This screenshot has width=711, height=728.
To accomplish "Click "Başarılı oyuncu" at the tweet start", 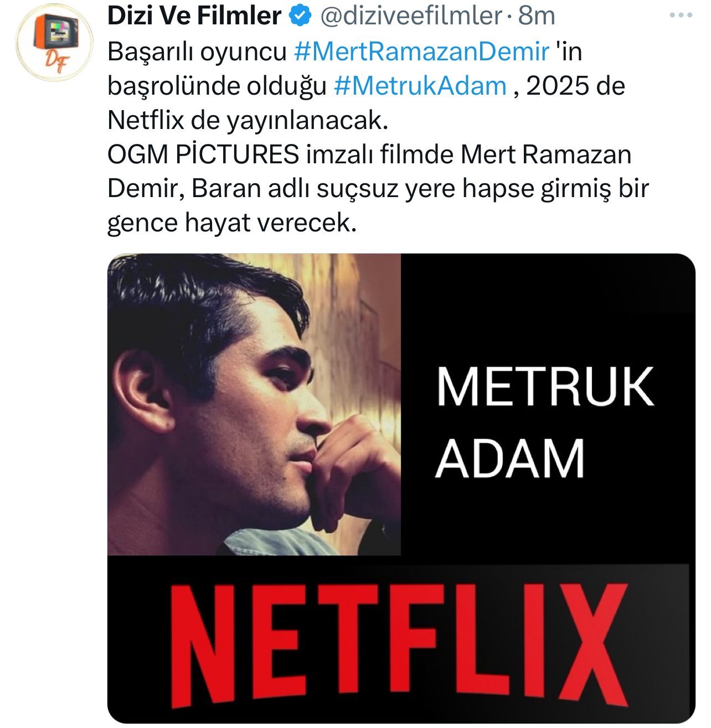I will click(x=197, y=51).
